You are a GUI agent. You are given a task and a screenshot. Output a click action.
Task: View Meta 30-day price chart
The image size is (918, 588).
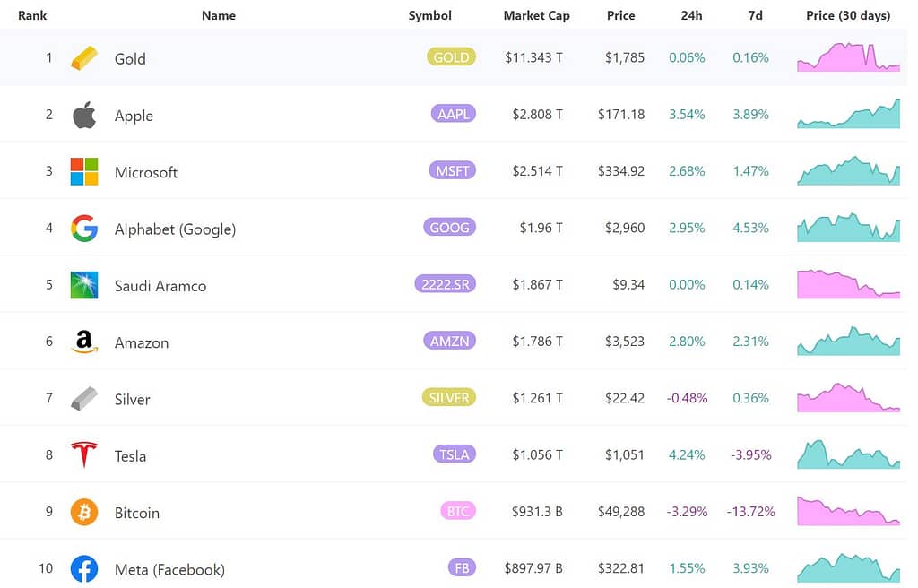pyautogui.click(x=848, y=568)
